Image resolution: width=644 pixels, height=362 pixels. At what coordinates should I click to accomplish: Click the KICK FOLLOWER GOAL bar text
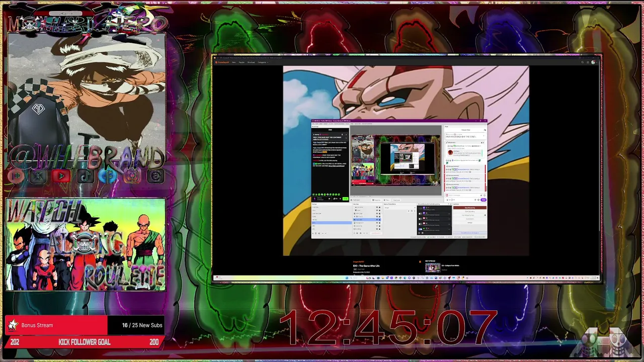pyautogui.click(x=84, y=342)
